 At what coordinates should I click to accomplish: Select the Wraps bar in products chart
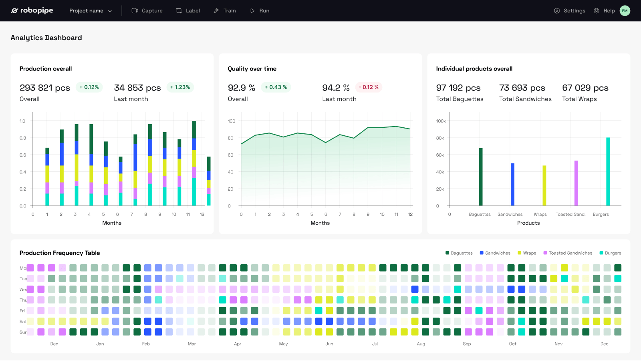tap(544, 186)
